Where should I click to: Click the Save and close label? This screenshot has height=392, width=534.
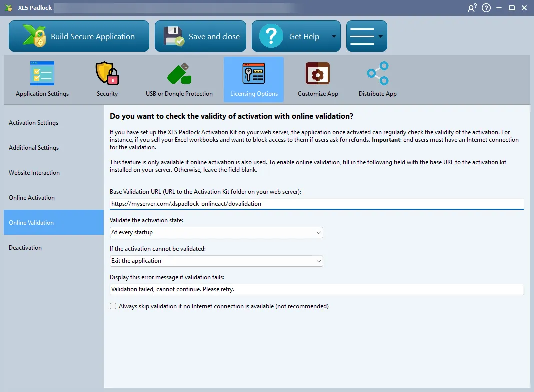tap(214, 37)
